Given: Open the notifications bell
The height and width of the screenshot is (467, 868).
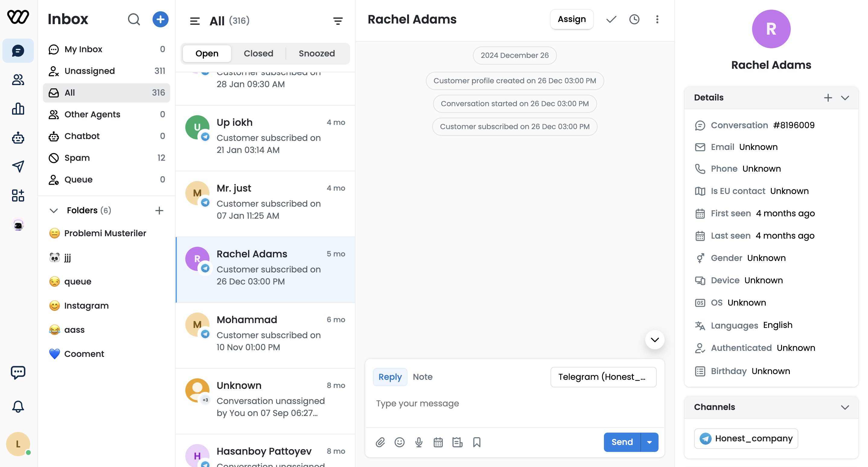Looking at the screenshot, I should click(x=18, y=406).
